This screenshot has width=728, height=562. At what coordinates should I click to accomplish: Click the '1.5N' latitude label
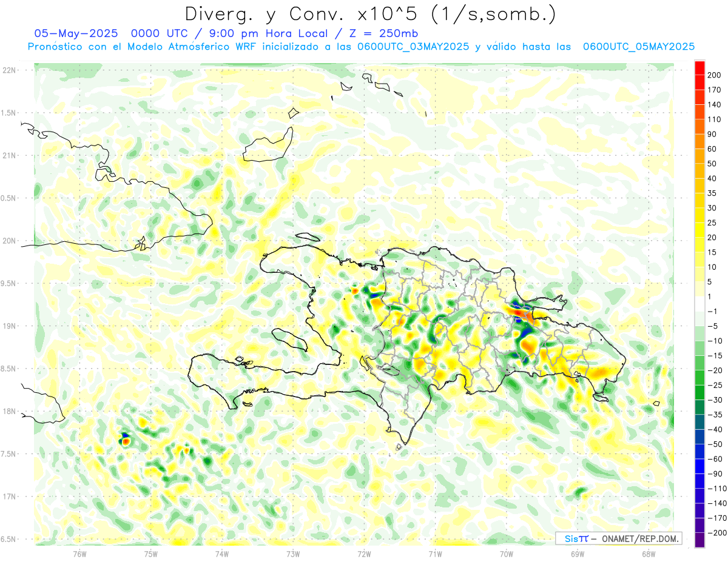8,113
